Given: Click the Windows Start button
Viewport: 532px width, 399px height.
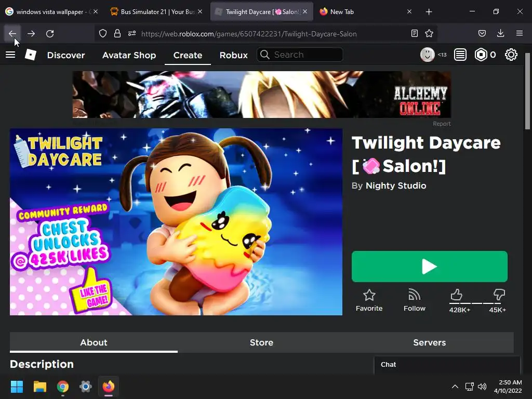Looking at the screenshot, I should pyautogui.click(x=17, y=387).
